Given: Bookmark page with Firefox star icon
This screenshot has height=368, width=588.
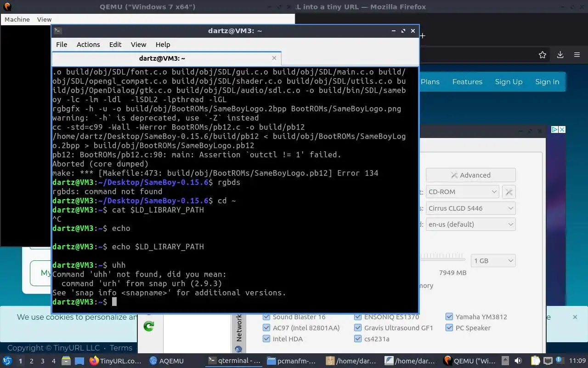Looking at the screenshot, I should point(543,55).
